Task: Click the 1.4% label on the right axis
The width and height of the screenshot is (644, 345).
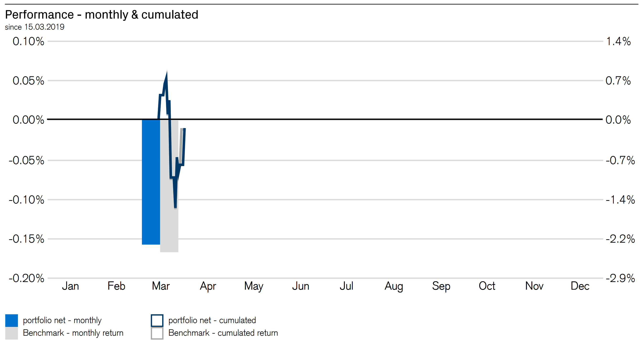Action: point(618,42)
